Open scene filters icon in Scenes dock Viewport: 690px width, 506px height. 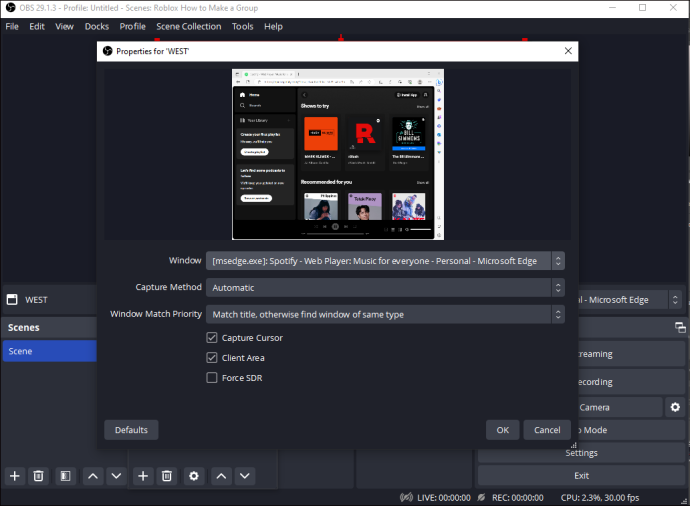point(65,476)
